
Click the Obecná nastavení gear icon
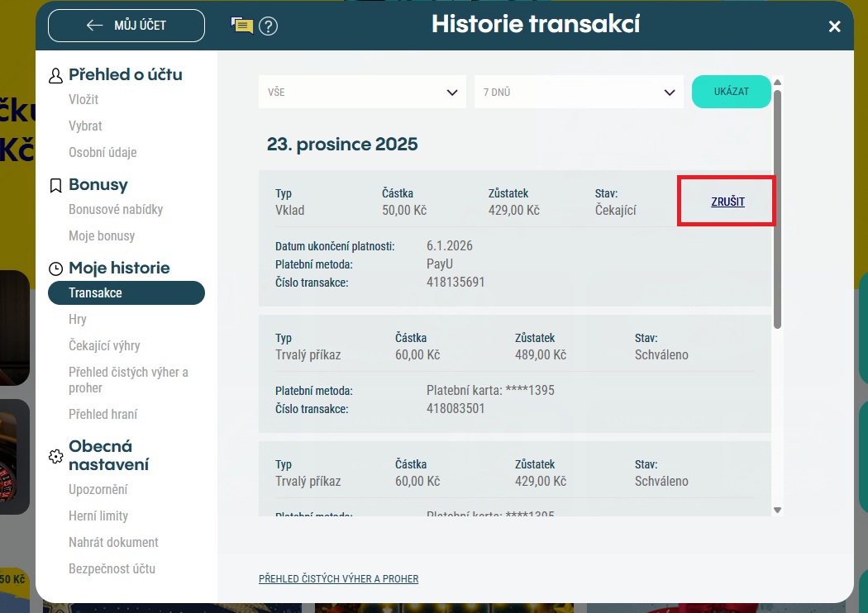[x=56, y=456]
